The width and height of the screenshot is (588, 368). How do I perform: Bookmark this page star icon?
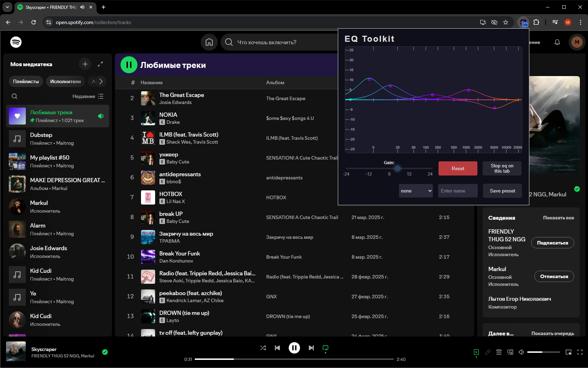pyautogui.click(x=506, y=22)
